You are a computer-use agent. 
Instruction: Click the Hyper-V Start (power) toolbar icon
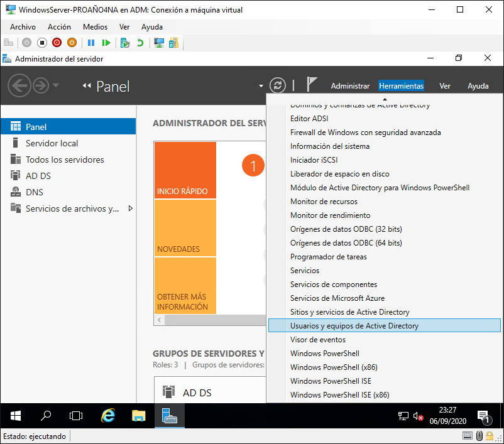pyautogui.click(x=26, y=43)
